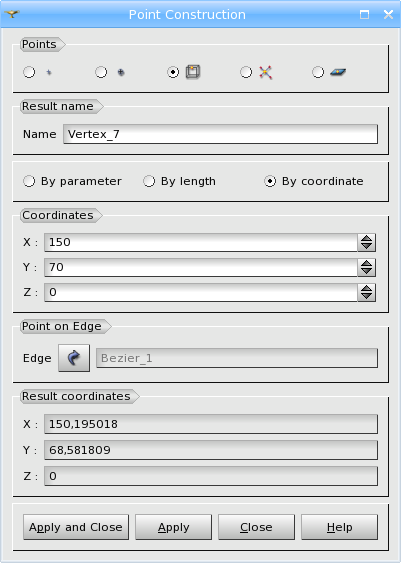Image resolution: width=401 pixels, height=563 pixels.
Task: Increase the Z coordinate spinner value
Action: 367,288
